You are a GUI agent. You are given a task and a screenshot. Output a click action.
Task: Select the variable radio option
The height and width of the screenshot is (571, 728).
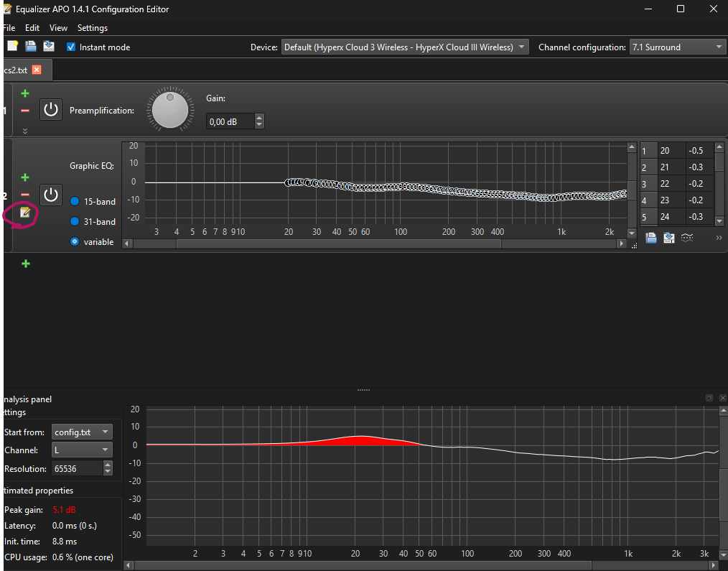pos(74,241)
